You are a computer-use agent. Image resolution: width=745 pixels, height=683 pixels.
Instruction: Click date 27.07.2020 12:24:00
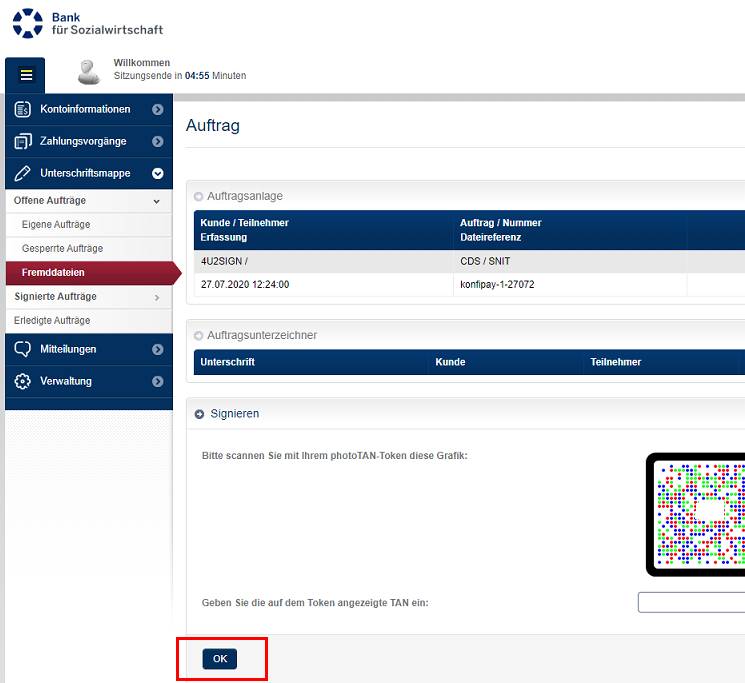click(x=245, y=285)
